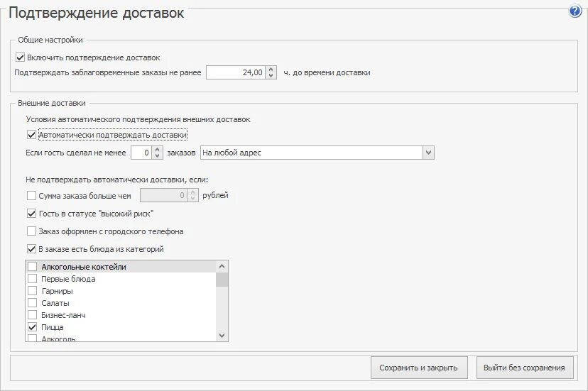
Task: Enable 'Заказ оформлен с городского телефона' checkbox
Action: [x=31, y=231]
